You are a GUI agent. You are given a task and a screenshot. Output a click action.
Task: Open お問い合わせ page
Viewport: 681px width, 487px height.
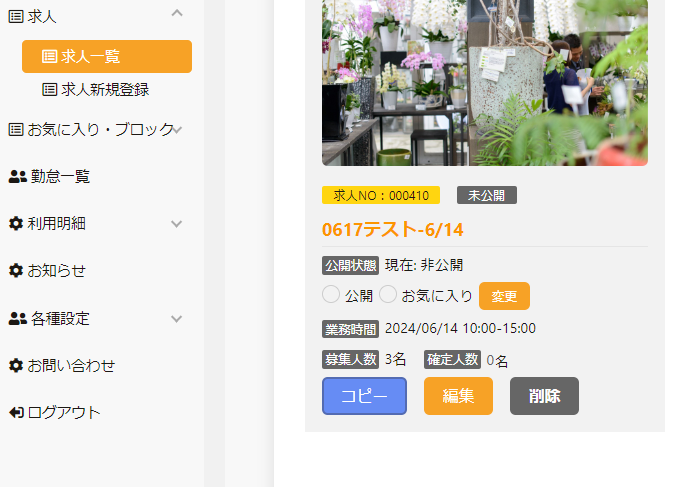62,365
